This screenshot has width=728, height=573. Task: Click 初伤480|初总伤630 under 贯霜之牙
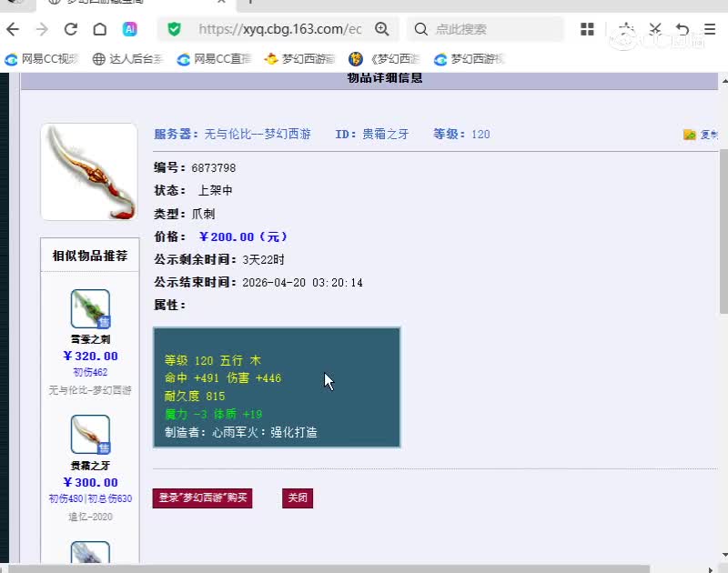coord(90,498)
